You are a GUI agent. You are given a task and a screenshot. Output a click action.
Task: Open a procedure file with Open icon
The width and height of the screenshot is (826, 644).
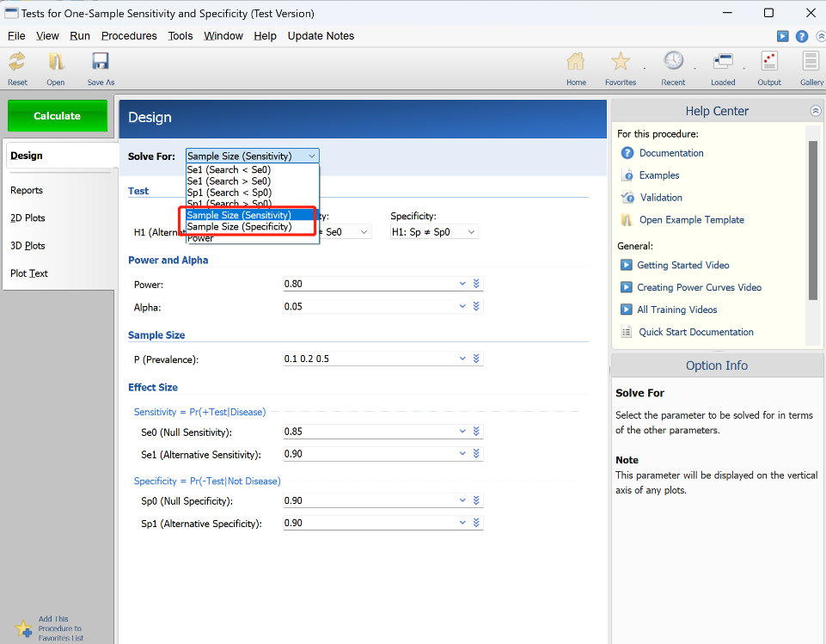[x=56, y=62]
